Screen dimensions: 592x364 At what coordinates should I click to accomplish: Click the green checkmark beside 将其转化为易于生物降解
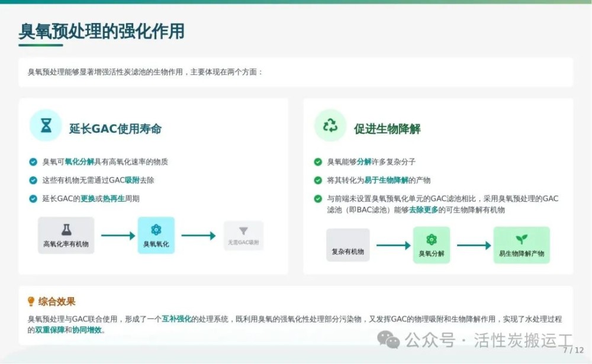(x=318, y=180)
